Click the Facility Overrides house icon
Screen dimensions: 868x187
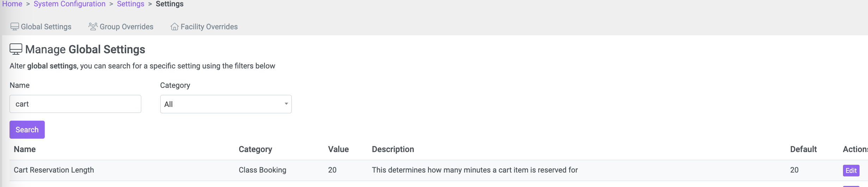(x=174, y=27)
